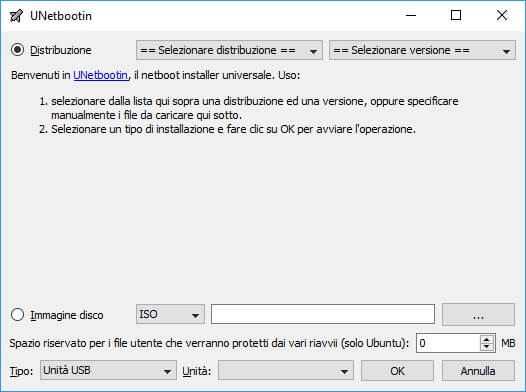
Task: Click the disk image path field
Action: pyautogui.click(x=323, y=314)
